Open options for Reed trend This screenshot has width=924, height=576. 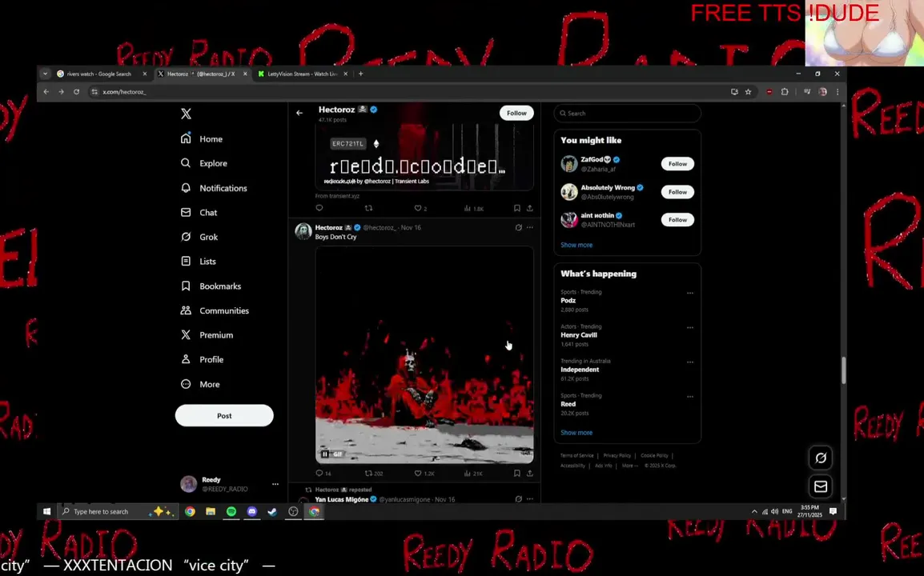(x=690, y=396)
